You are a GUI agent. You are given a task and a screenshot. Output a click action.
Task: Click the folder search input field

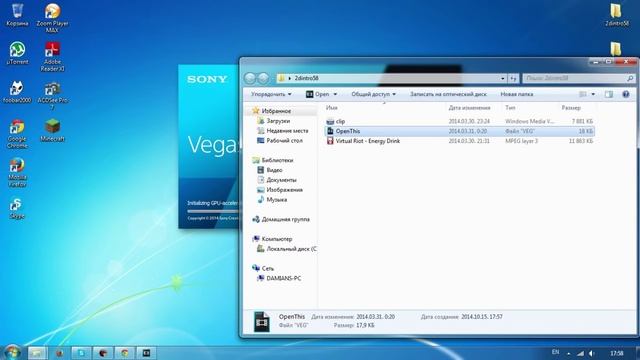coord(575,78)
